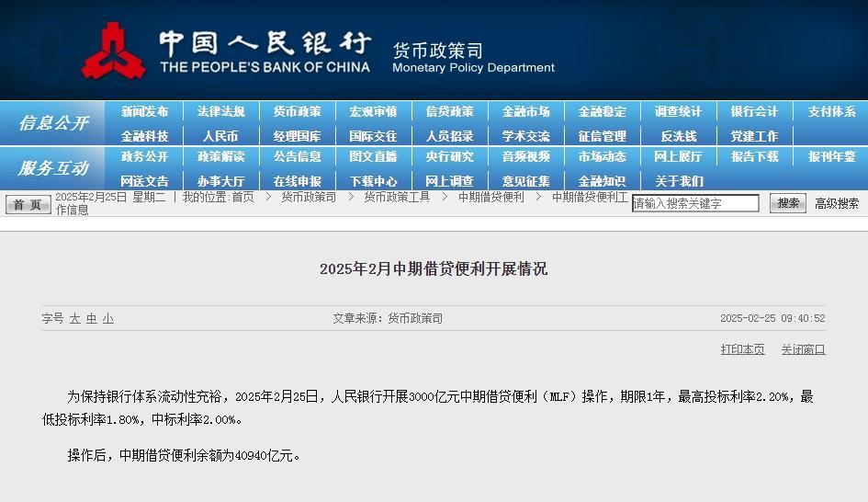Open breadcrumb link 中期借贷便利
Screen dimensions: 868x502
(x=491, y=198)
